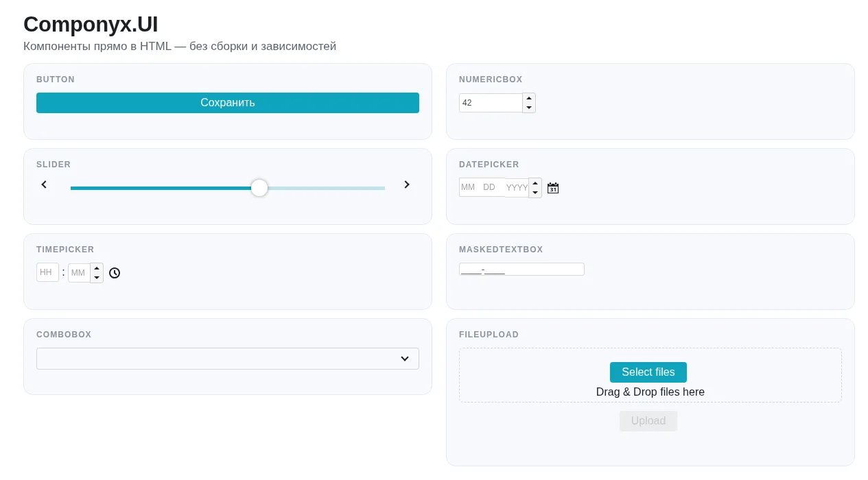Click the TIMEPICKER card label
Viewport: 868px width, 480px height.
tap(65, 250)
